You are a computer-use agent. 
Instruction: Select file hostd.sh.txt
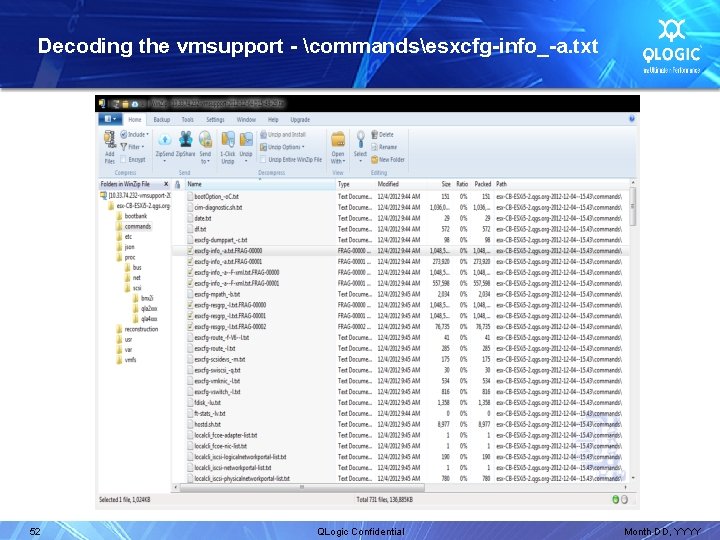click(398, 424)
